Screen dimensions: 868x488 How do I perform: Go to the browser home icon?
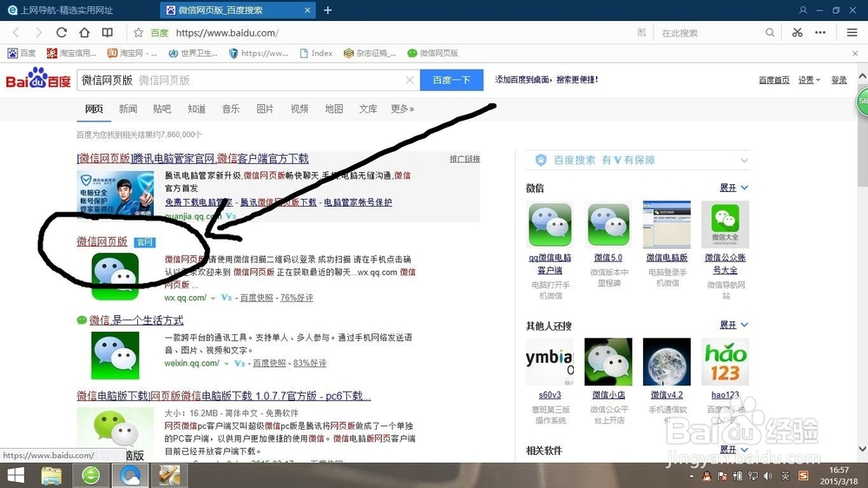[84, 33]
